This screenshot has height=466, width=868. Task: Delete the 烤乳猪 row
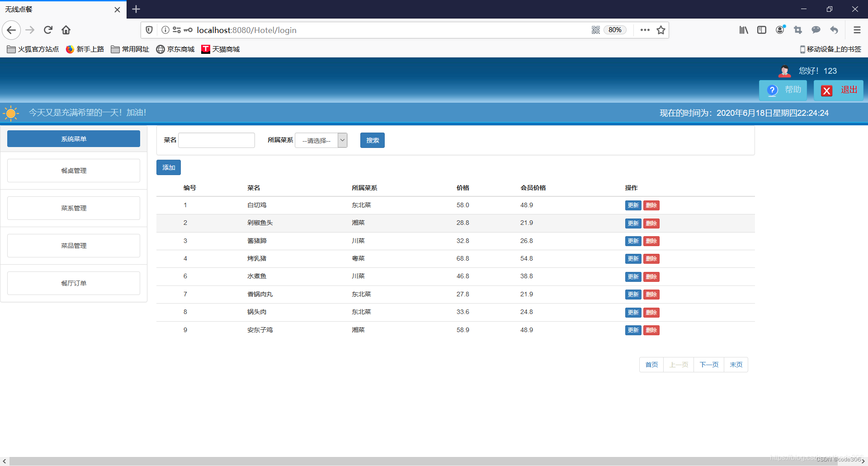(651, 259)
